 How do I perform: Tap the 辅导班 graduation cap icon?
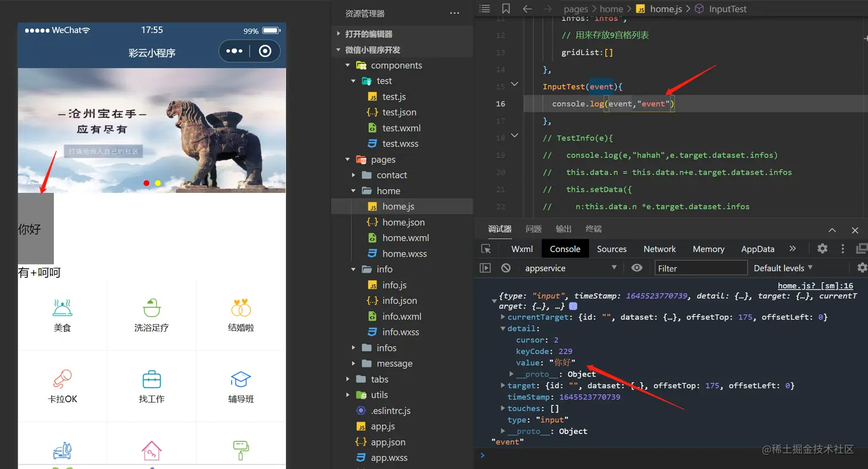pos(241,379)
